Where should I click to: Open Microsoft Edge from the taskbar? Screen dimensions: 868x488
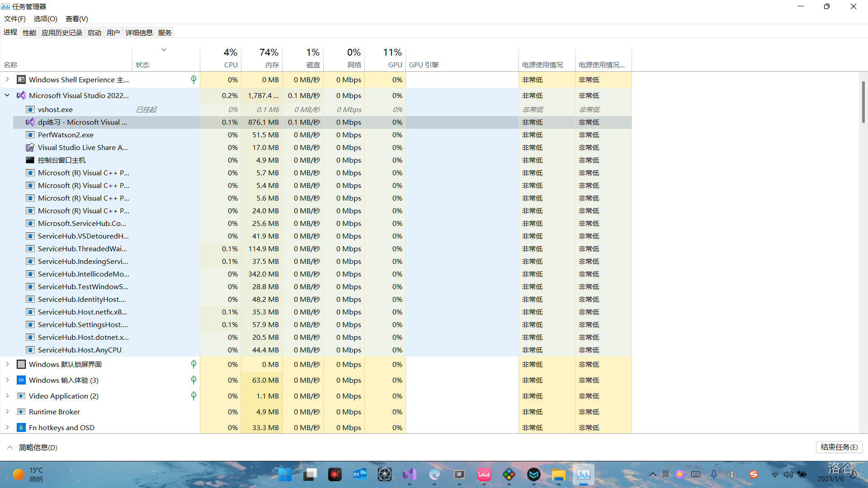pyautogui.click(x=434, y=474)
